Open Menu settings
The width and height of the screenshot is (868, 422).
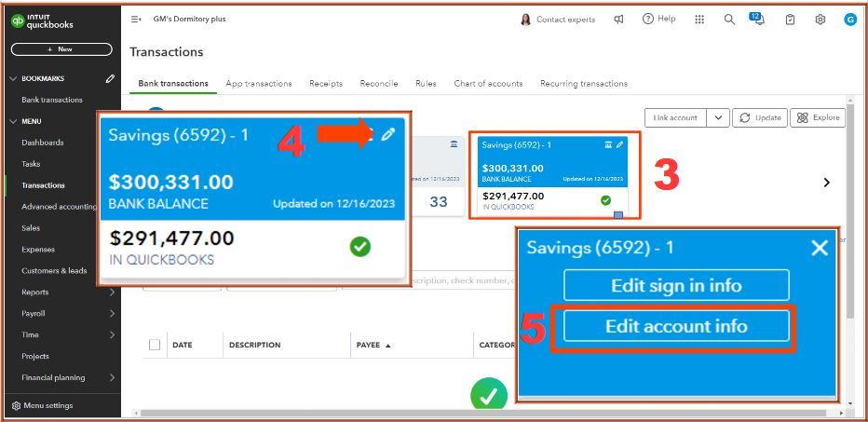tap(43, 405)
